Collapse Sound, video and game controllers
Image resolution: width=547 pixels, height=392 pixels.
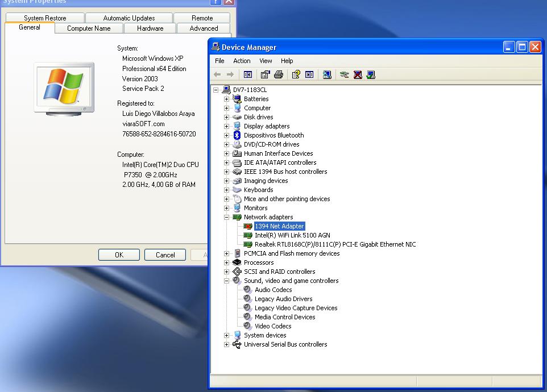coord(226,281)
